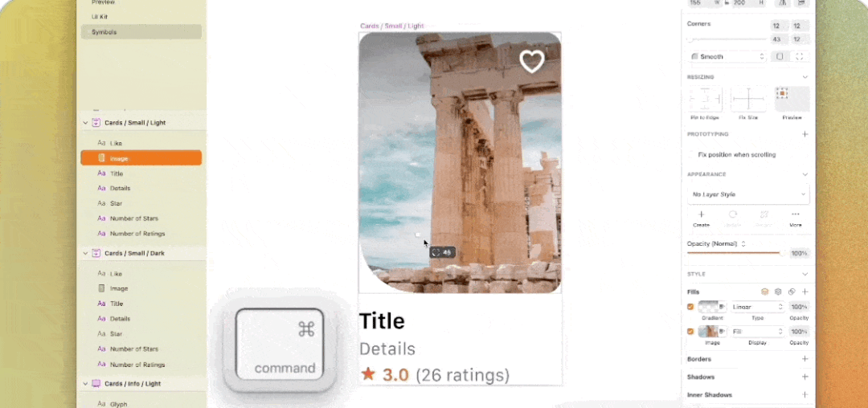
Task: Open the Smooth corner style dropdown
Action: coord(727,56)
